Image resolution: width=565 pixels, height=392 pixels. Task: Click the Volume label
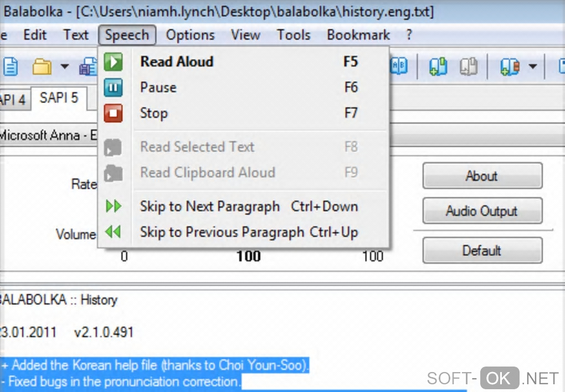coord(76,234)
